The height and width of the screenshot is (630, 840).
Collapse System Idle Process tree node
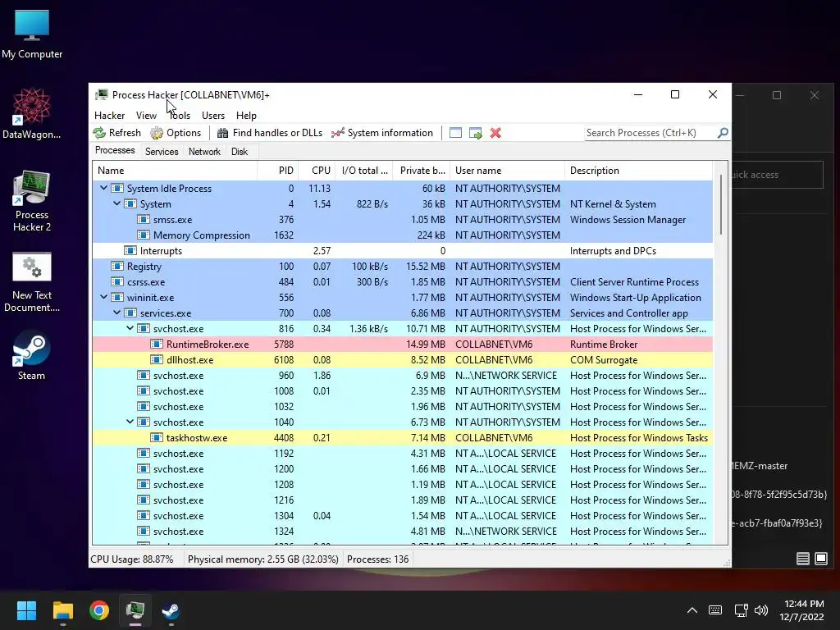click(x=104, y=188)
